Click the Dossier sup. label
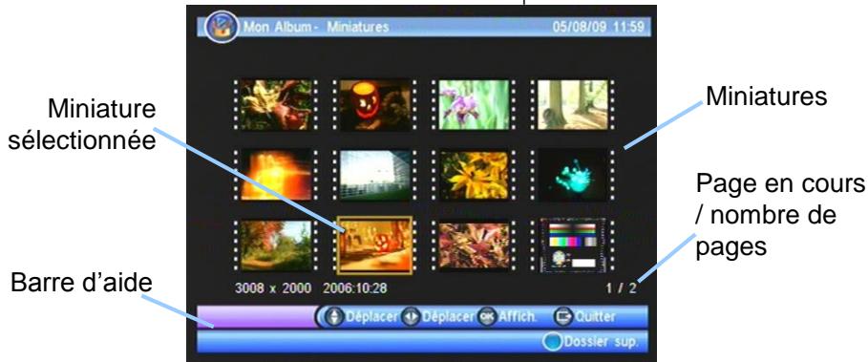Image resolution: width=868 pixels, height=362 pixels. click(602, 342)
